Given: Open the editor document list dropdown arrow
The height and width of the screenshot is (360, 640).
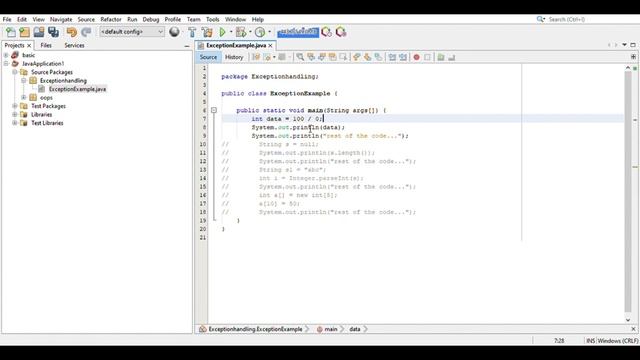Looking at the screenshot, I should [624, 45].
